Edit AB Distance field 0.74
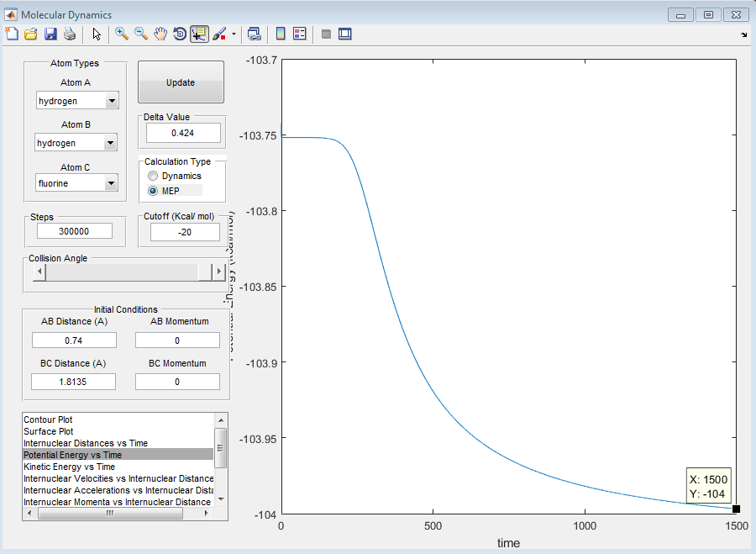This screenshot has width=756, height=554. pyautogui.click(x=74, y=340)
